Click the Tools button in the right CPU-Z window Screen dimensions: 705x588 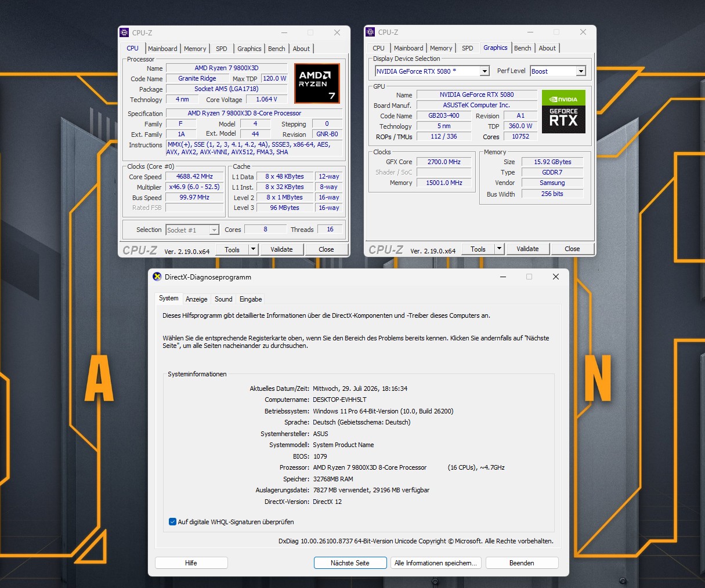point(478,249)
